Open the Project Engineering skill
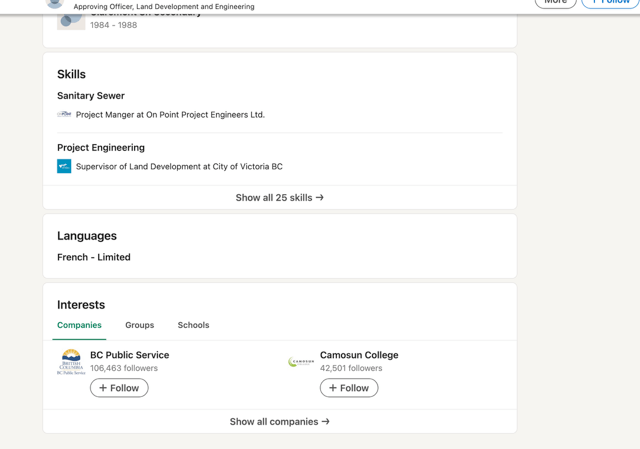The image size is (640, 449). click(101, 148)
